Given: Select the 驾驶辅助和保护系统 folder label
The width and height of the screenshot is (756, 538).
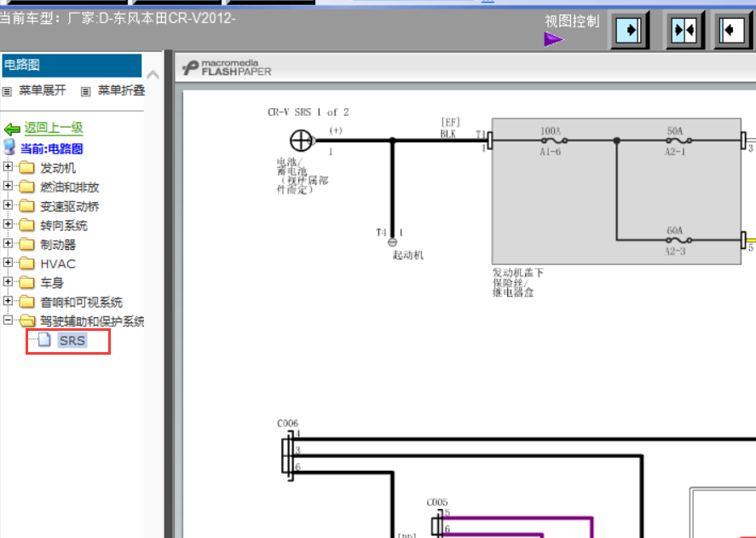Looking at the screenshot, I should [x=92, y=321].
